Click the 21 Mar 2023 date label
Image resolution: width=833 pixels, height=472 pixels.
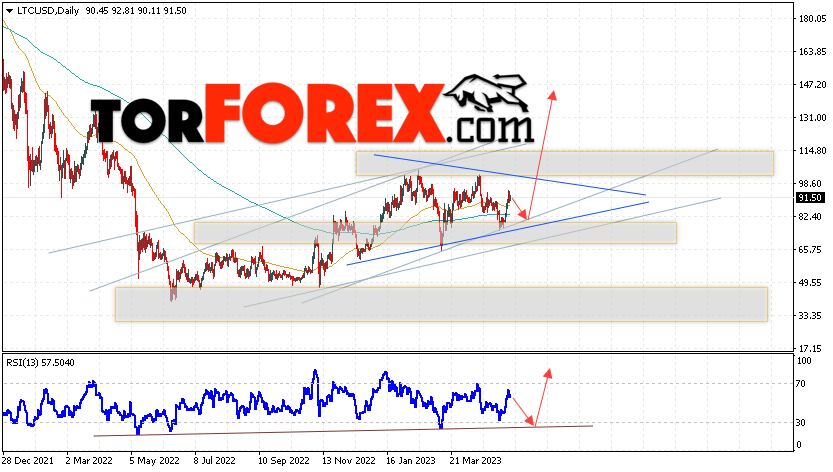[476, 460]
